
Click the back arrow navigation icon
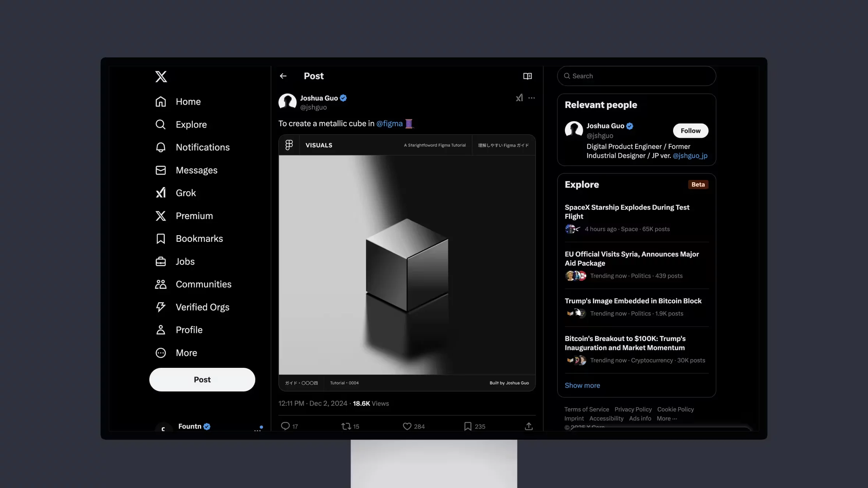point(283,76)
